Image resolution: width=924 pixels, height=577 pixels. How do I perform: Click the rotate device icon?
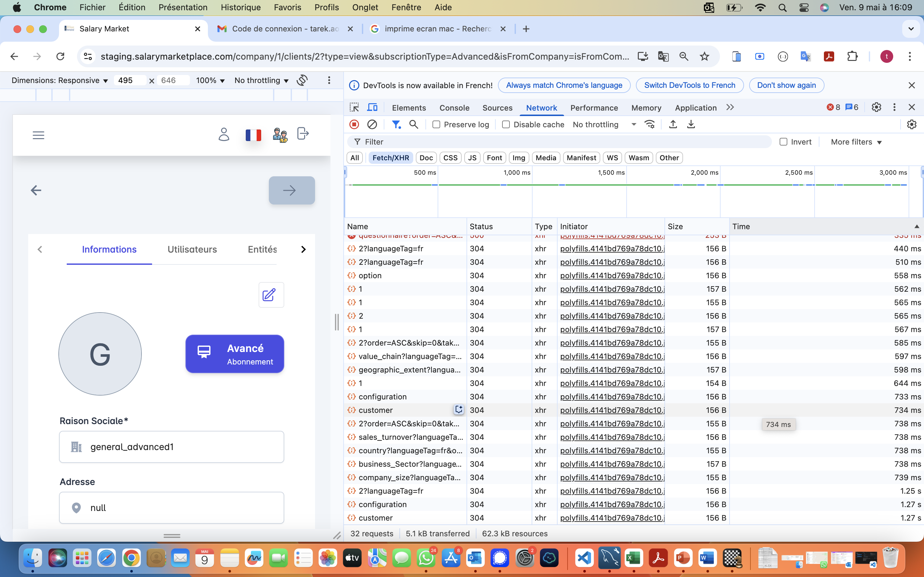(302, 80)
